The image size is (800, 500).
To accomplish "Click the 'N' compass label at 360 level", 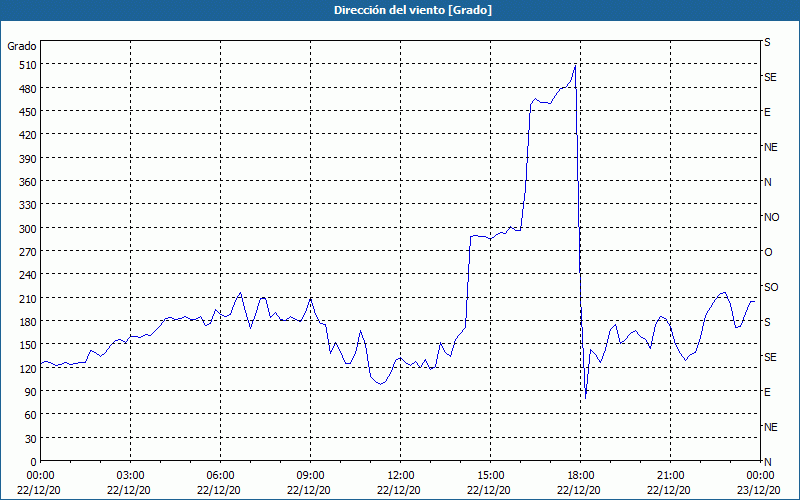I will coord(767,182).
